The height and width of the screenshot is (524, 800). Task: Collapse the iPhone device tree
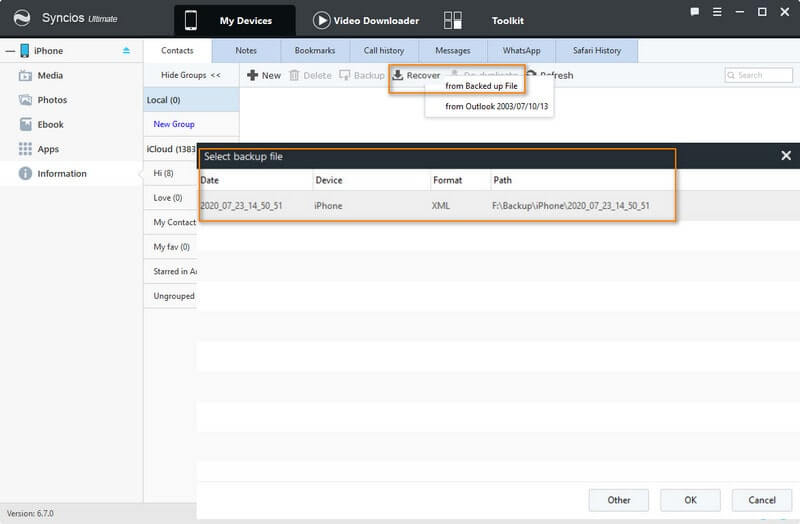coord(10,51)
